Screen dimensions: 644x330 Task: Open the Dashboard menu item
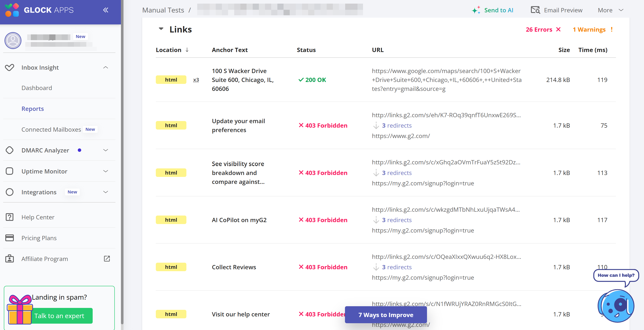[x=37, y=88]
